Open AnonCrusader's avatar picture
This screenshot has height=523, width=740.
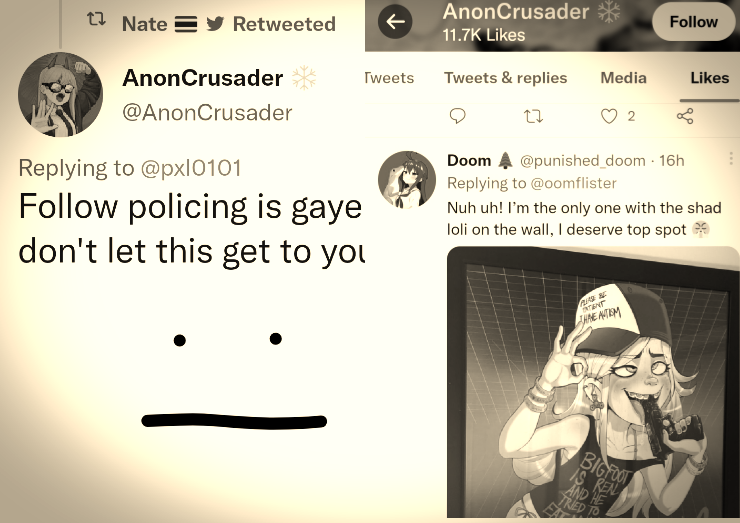(x=60, y=94)
